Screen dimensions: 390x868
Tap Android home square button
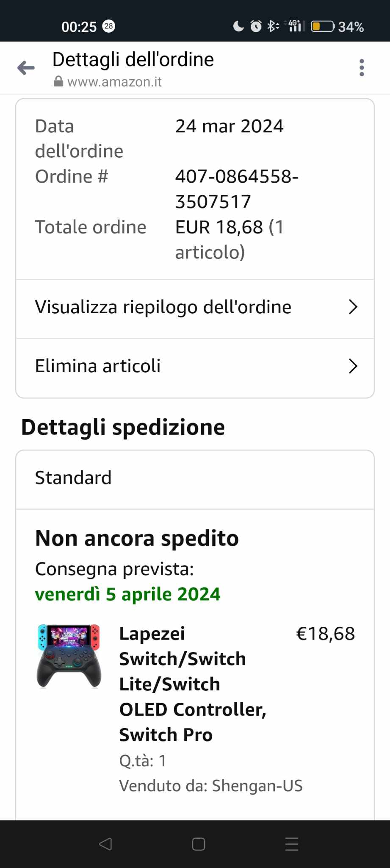click(x=199, y=844)
